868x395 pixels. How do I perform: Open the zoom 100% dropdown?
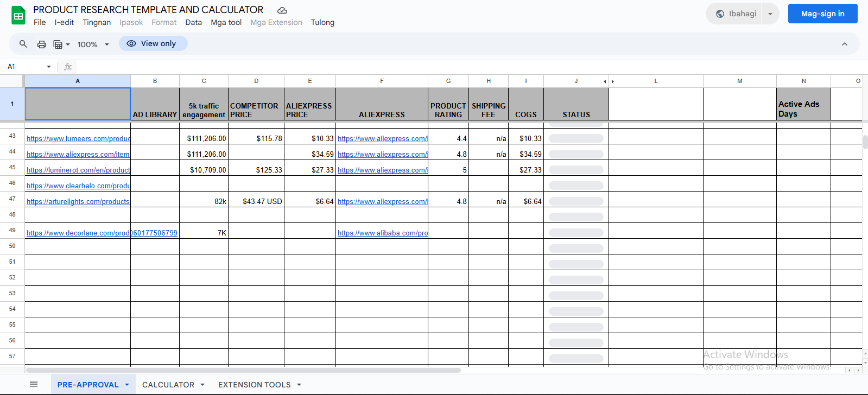click(93, 44)
